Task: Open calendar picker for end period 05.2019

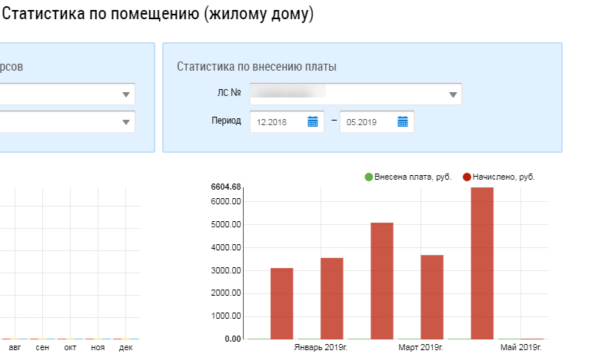Action: point(402,121)
